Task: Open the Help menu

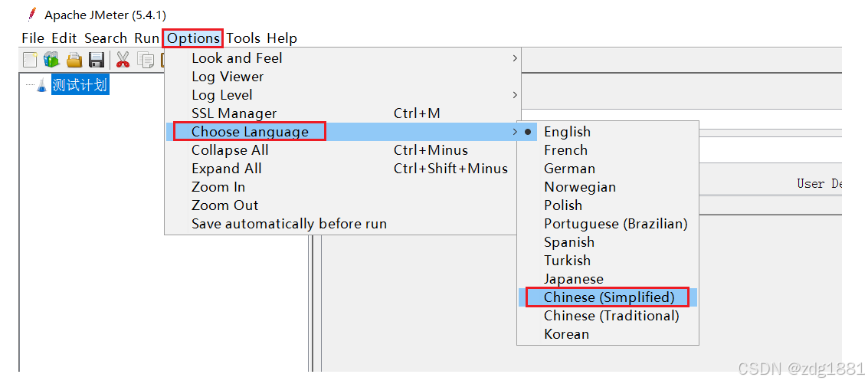Action: [x=283, y=38]
